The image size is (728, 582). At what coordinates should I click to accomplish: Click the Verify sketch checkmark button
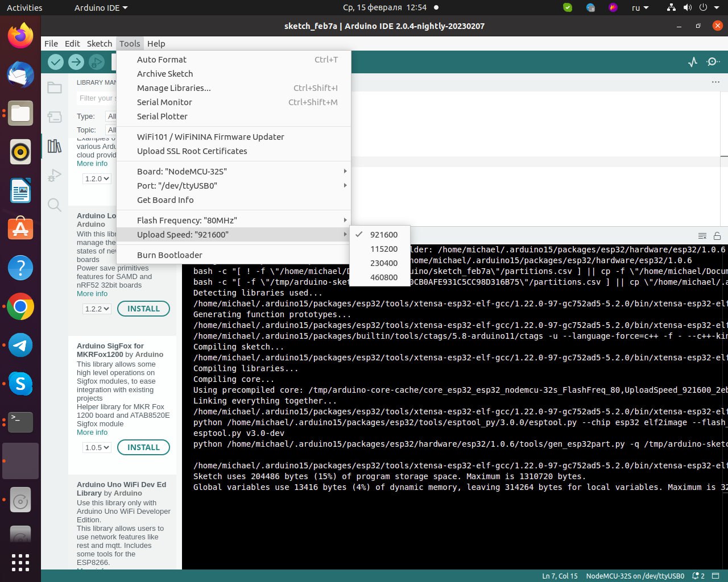(56, 62)
